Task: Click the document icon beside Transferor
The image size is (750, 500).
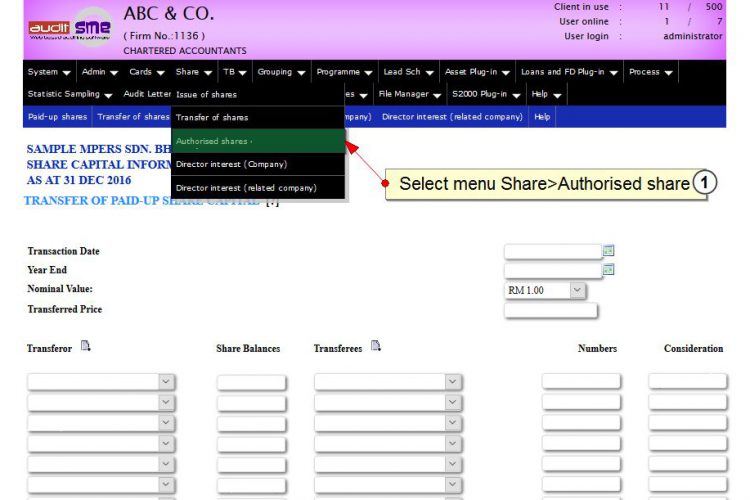Action: coord(85,345)
